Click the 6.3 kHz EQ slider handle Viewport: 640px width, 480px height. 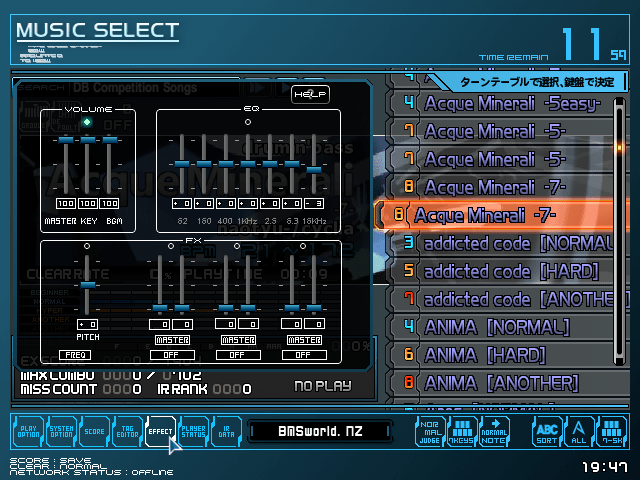coord(292,164)
